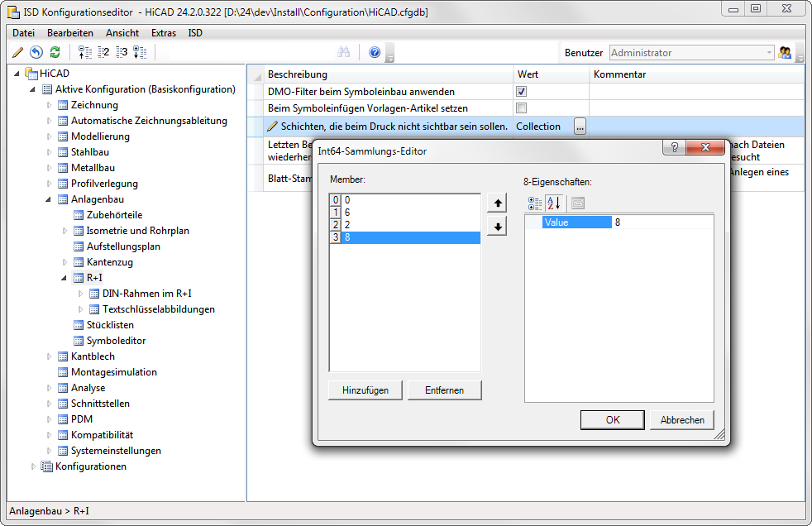The width and height of the screenshot is (812, 526).
Task: Click the pencil edit icon in the toolbar
Action: [x=17, y=52]
